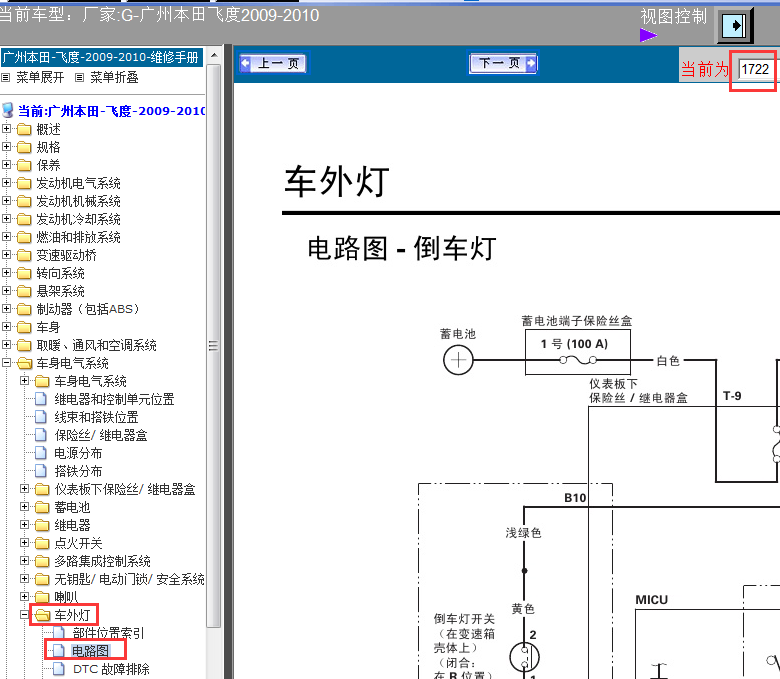Click the 多路集成控制系统 folder icon
The width and height of the screenshot is (780, 679).
(42, 561)
